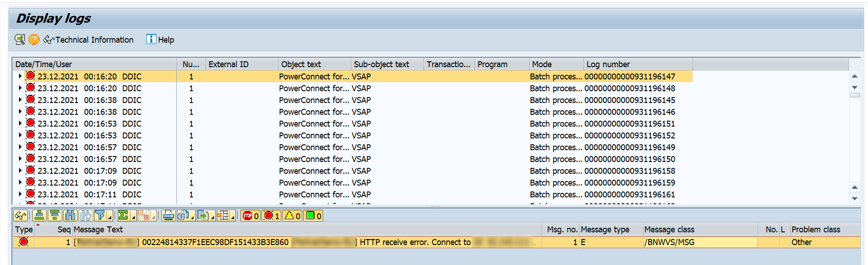Click the sort descending icon in message toolbar
This screenshot has width=868, height=265.
point(55,216)
